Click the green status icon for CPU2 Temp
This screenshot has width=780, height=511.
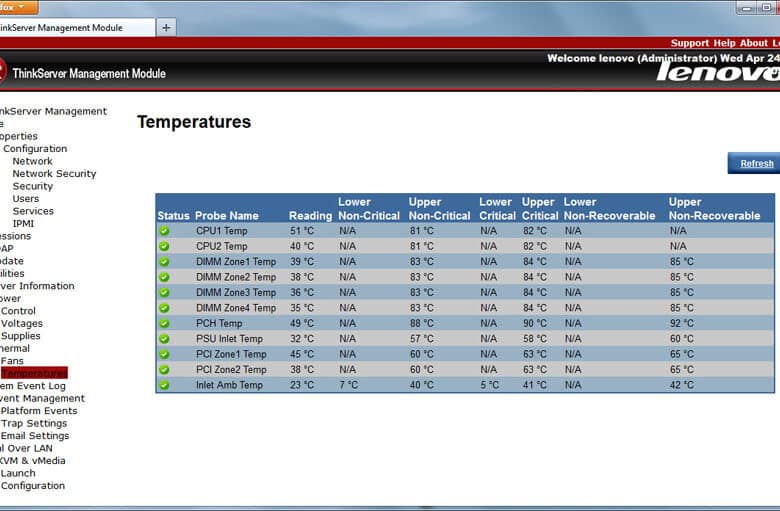164,246
